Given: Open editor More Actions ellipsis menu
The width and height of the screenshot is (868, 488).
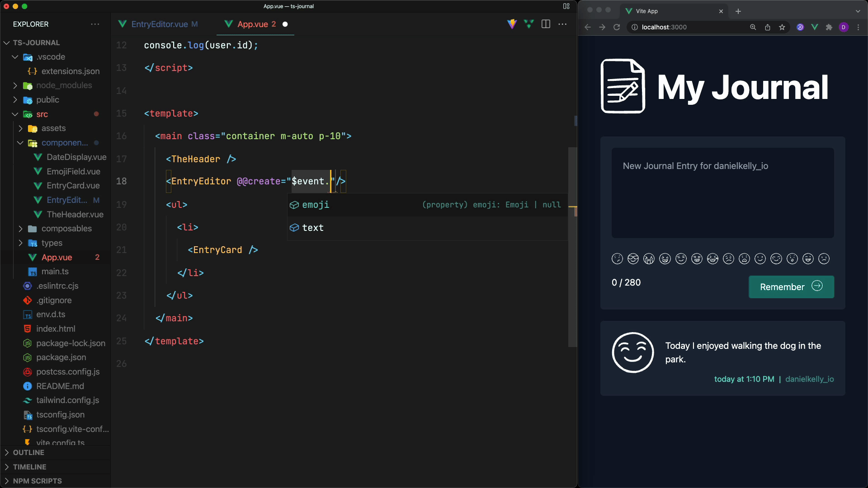Looking at the screenshot, I should click(562, 24).
